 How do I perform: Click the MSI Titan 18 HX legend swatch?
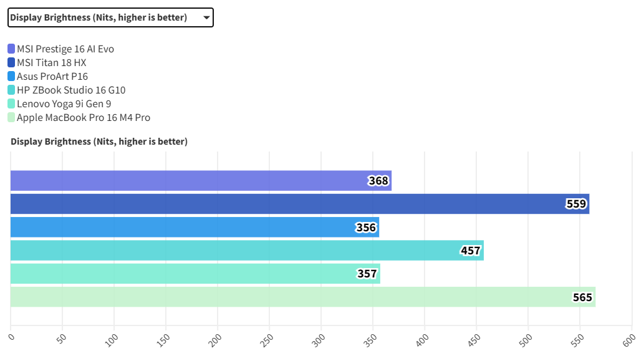(x=11, y=62)
